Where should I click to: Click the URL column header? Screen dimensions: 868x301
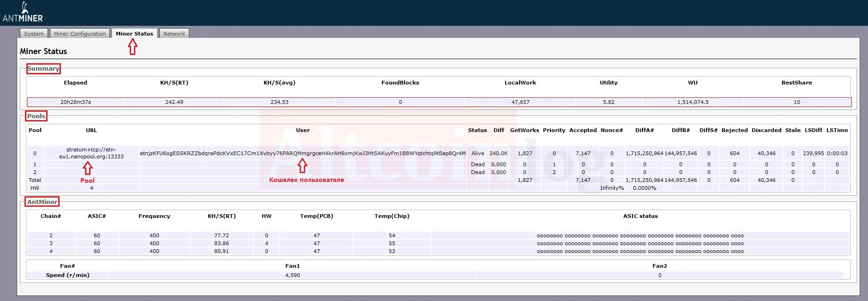91,130
